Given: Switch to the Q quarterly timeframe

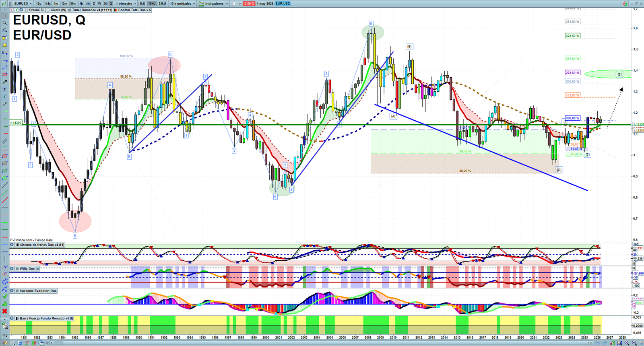Looking at the screenshot, I should 111,3.
